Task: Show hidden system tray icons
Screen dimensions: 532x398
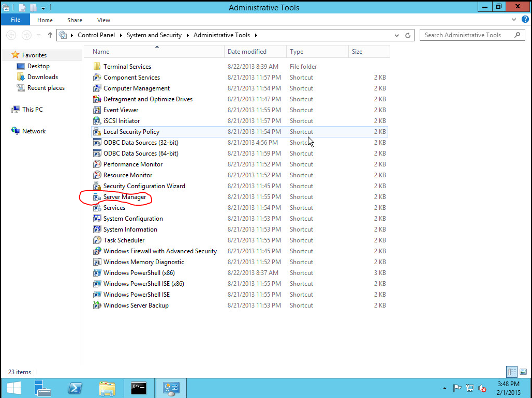Action: click(445, 388)
